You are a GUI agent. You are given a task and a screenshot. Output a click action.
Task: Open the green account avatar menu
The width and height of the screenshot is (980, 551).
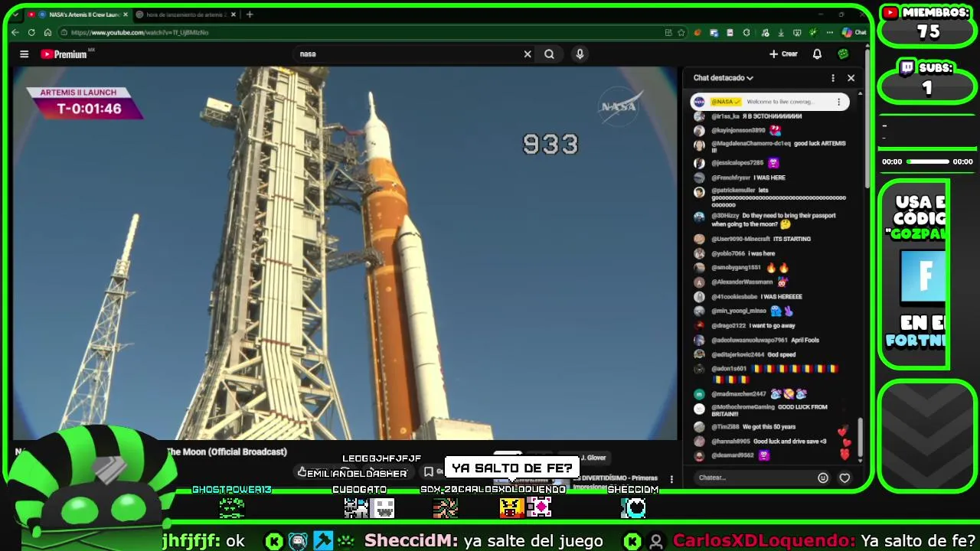tap(843, 54)
